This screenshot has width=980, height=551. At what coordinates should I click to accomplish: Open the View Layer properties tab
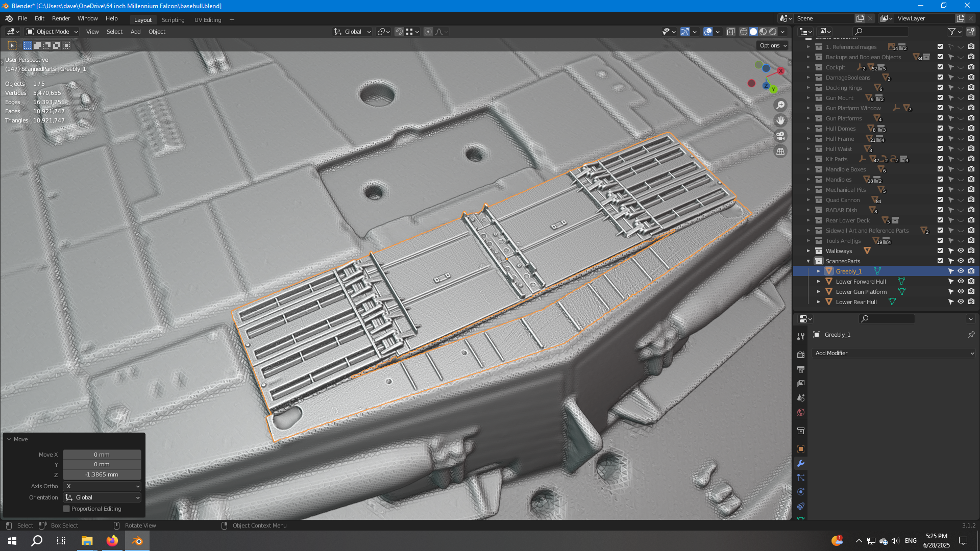[x=801, y=383]
